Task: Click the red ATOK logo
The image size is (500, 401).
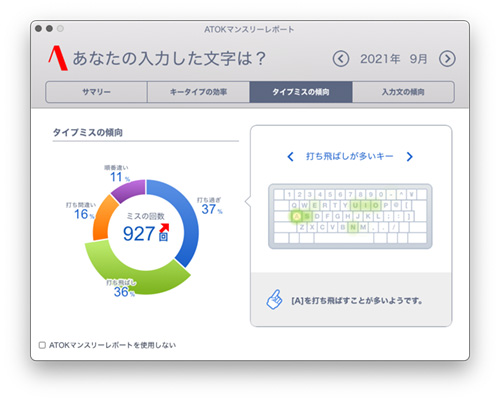Action: click(x=58, y=58)
